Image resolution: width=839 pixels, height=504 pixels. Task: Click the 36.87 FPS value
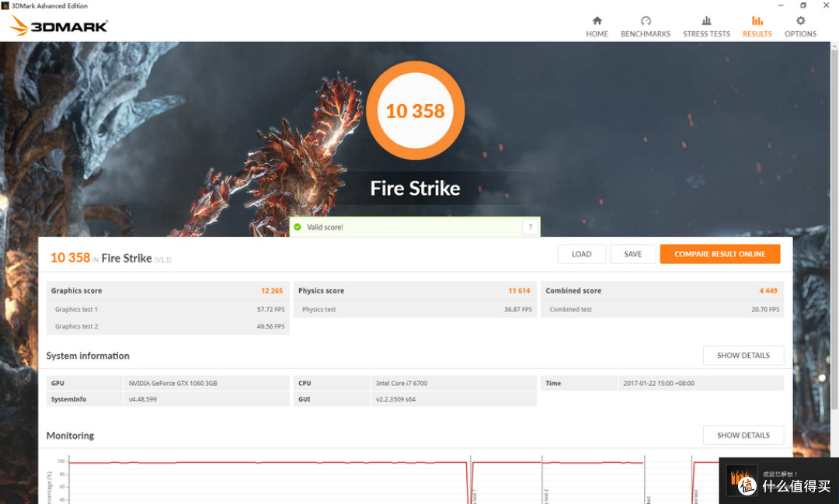[518, 309]
